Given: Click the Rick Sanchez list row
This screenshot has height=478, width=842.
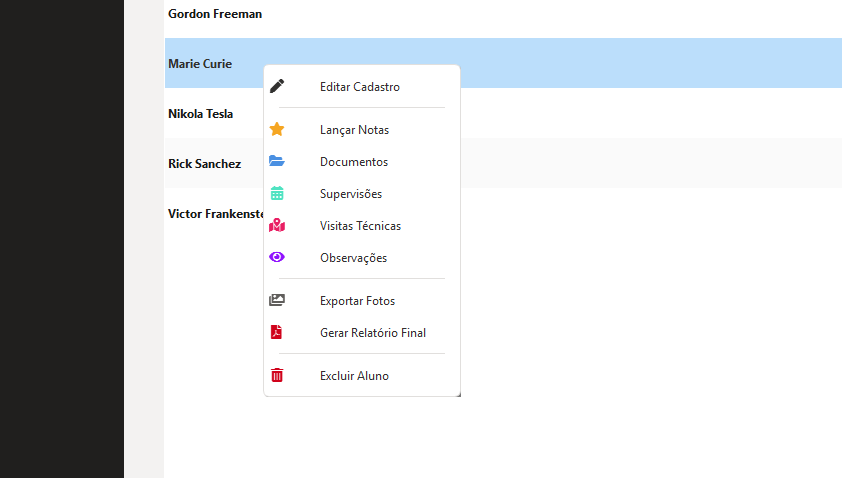Looking at the screenshot, I should click(x=205, y=164).
